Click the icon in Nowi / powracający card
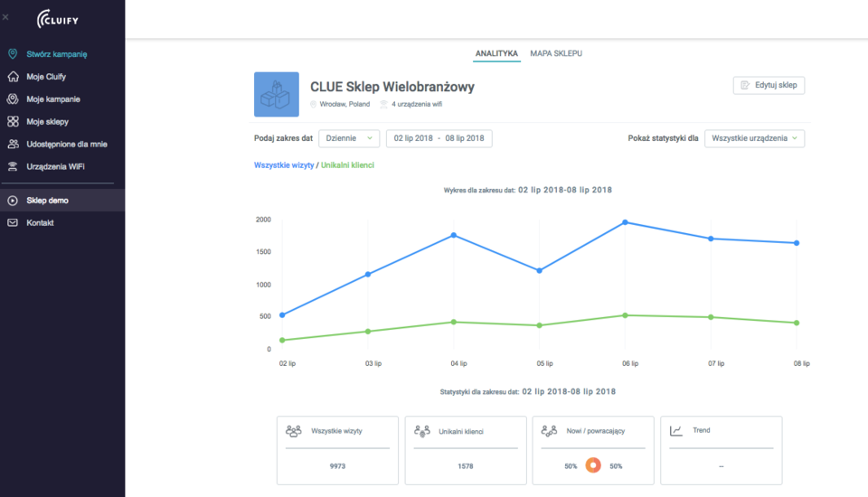This screenshot has width=868, height=497. (549, 431)
